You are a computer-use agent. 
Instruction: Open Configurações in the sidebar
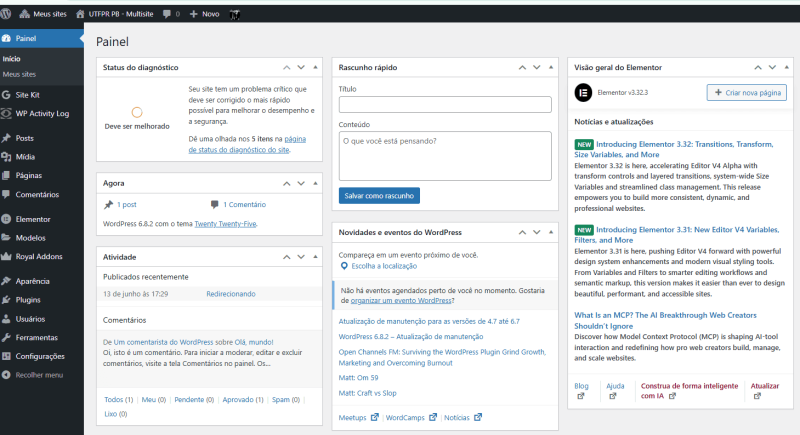[x=39, y=356]
